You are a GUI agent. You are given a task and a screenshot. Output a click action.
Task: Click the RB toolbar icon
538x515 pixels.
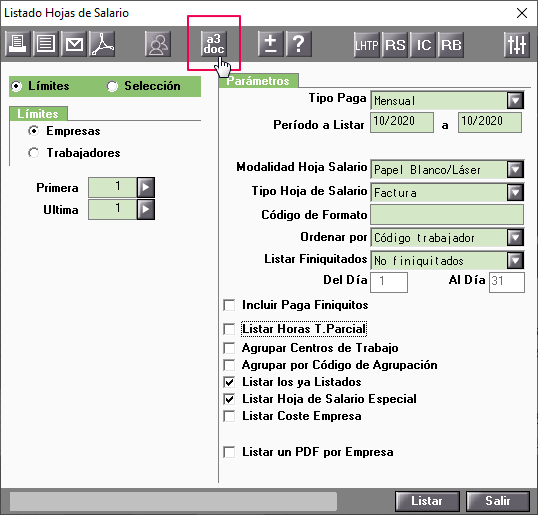(x=451, y=45)
